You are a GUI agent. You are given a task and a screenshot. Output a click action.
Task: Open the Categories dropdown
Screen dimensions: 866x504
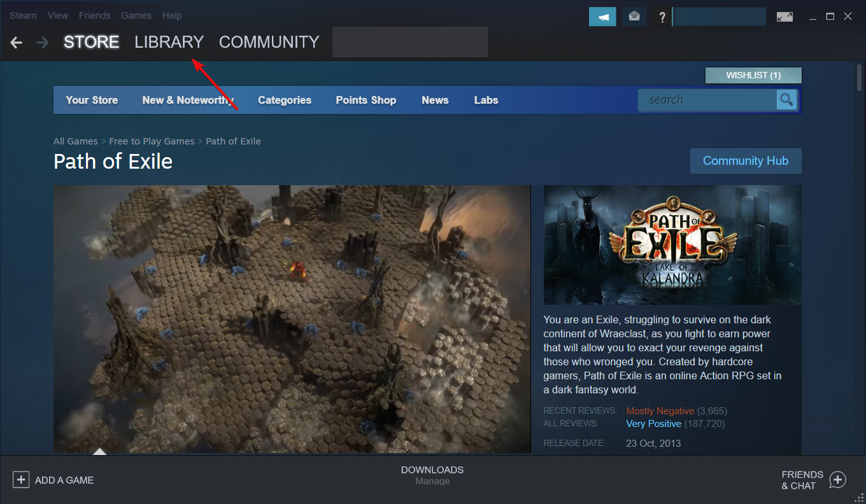point(285,100)
